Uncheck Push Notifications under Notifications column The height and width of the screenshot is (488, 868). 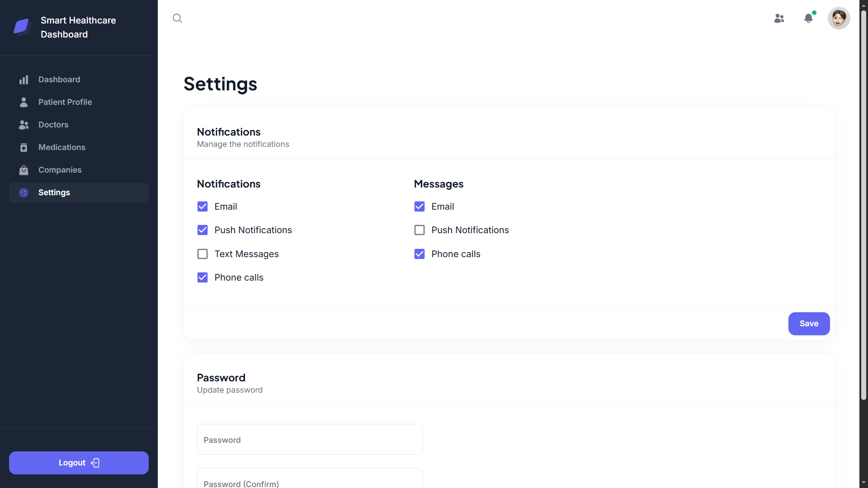tap(203, 230)
